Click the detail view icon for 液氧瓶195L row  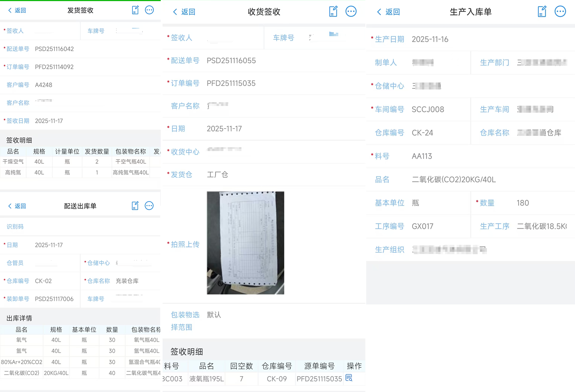pos(349,378)
